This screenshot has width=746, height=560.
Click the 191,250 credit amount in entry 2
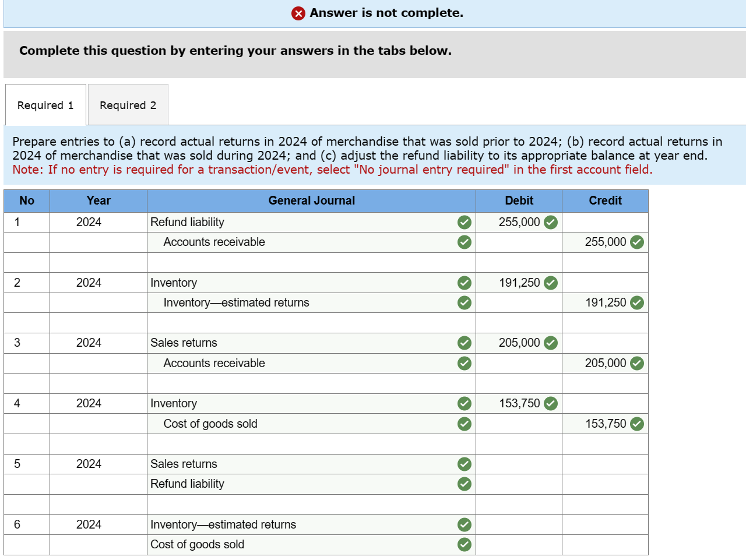(x=606, y=302)
